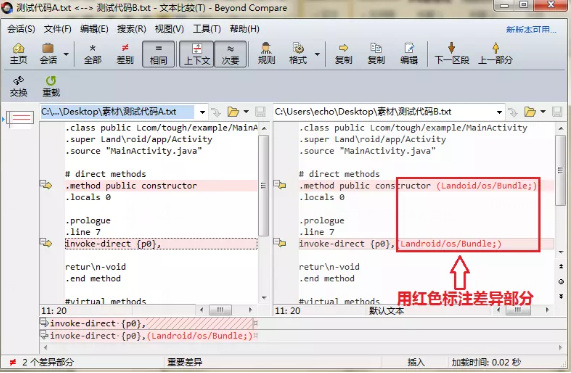Expand the 格式 dropdown arrow
571x373 pixels.
[x=317, y=54]
